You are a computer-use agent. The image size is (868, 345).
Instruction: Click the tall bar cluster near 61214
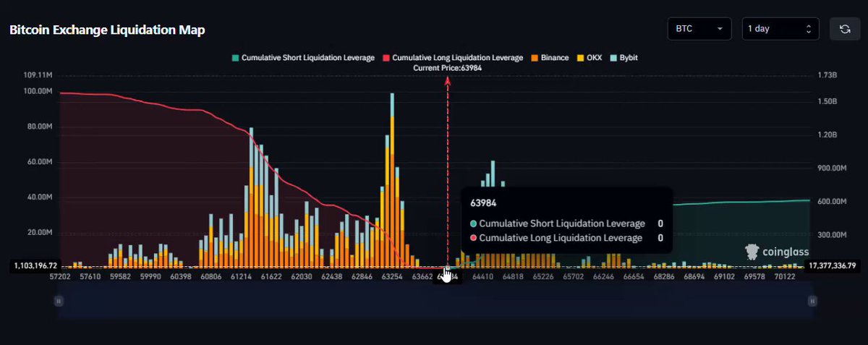click(251, 197)
